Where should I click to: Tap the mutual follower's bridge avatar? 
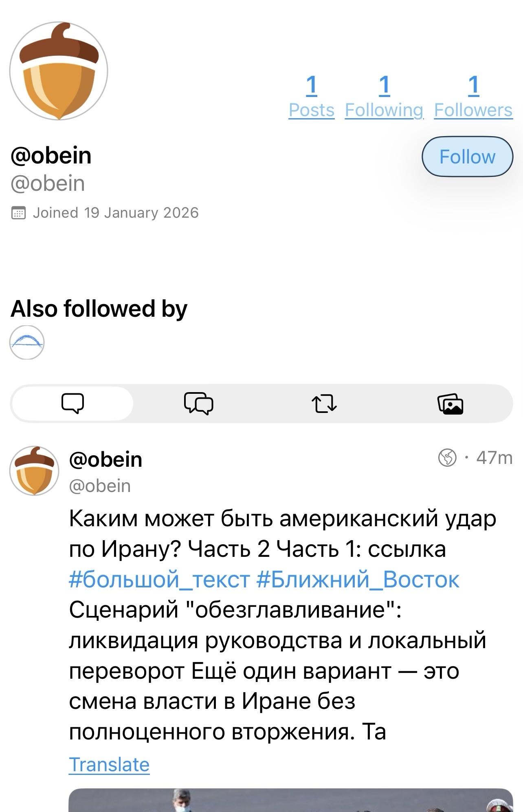click(x=27, y=342)
